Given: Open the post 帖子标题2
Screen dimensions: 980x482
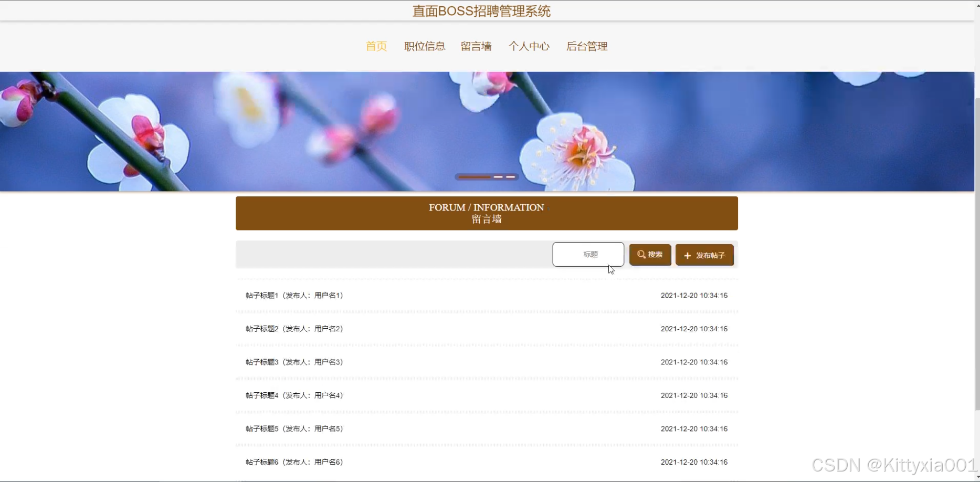Looking at the screenshot, I should coord(293,329).
